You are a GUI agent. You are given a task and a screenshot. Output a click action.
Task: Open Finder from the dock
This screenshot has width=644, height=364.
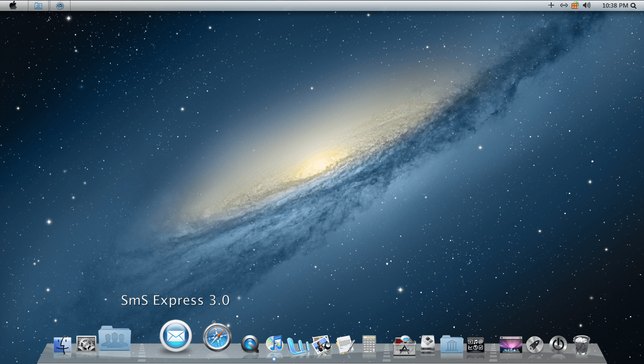click(62, 345)
